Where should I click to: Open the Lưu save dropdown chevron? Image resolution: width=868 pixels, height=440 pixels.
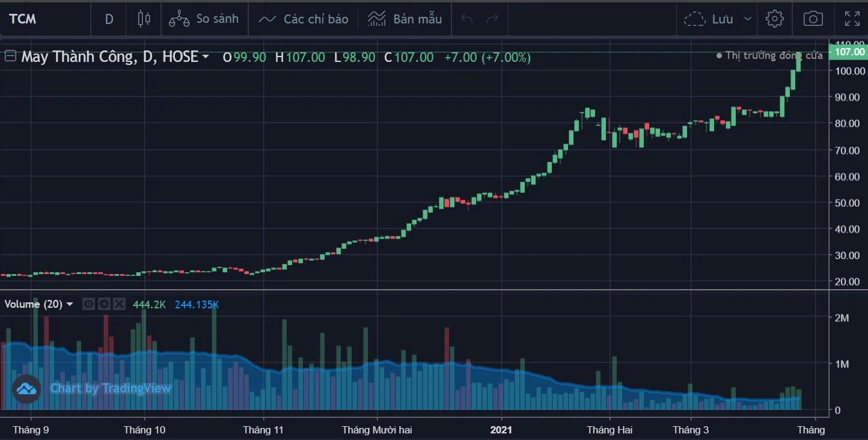[x=747, y=19]
